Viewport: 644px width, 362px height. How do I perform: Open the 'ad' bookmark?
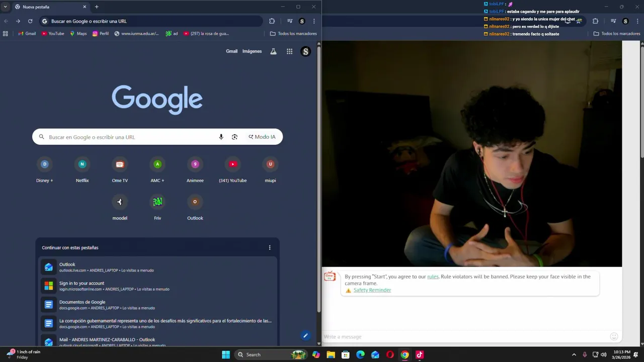pyautogui.click(x=172, y=34)
